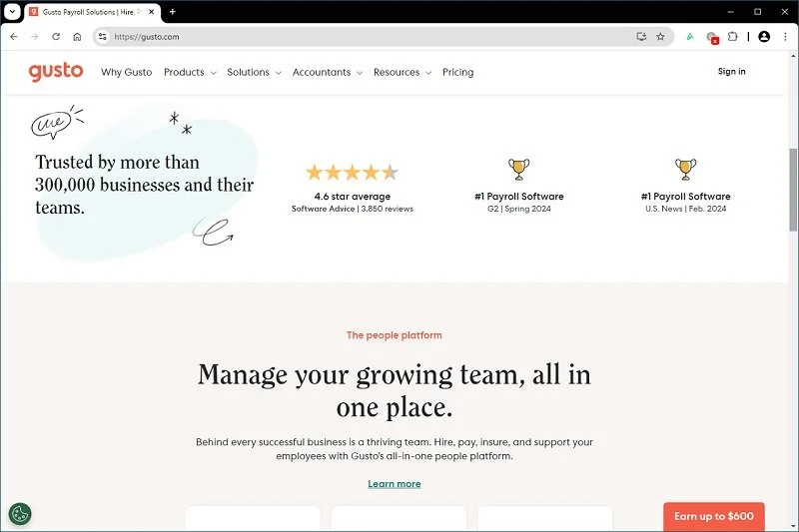Click the scrollbar up arrow
The height and width of the screenshot is (532, 799).
(793, 55)
